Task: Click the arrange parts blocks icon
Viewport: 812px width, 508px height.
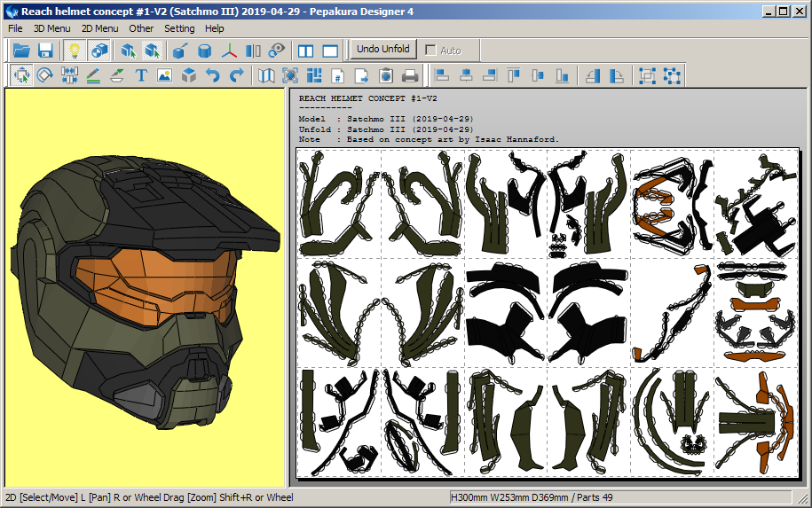Action: coord(314,75)
